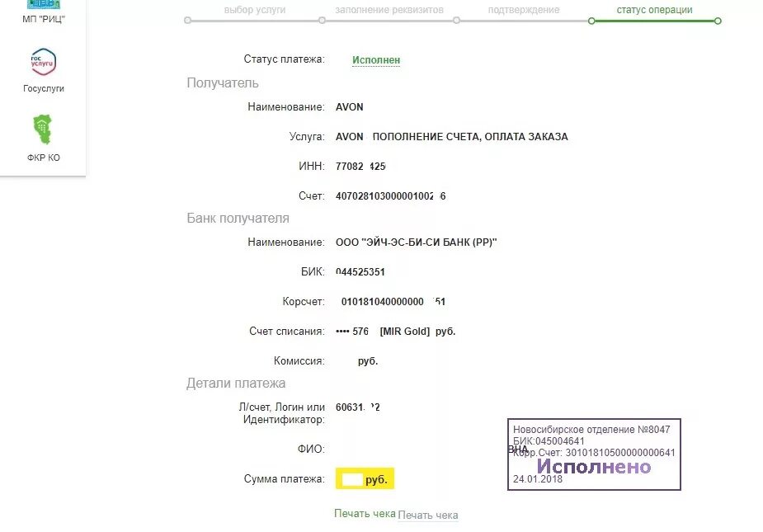Click the Комиссия руб. value
Viewport: 763px width, 532px height.
[367, 361]
